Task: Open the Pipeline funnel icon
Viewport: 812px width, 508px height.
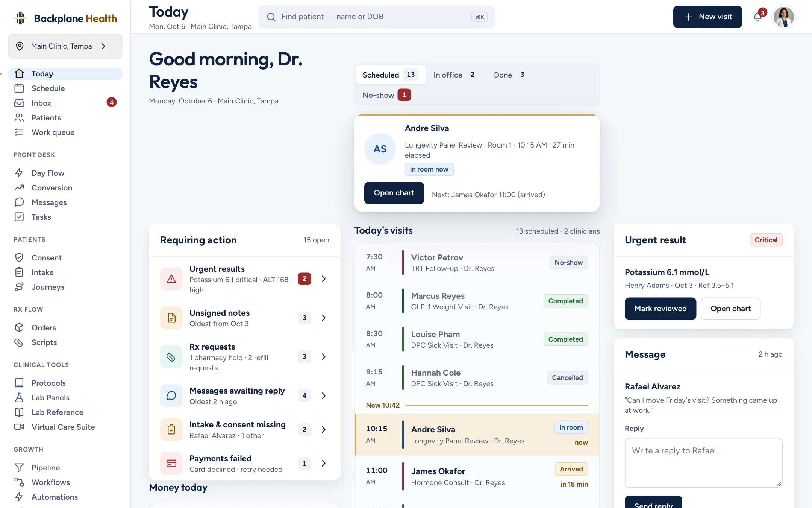Action: [x=19, y=468]
